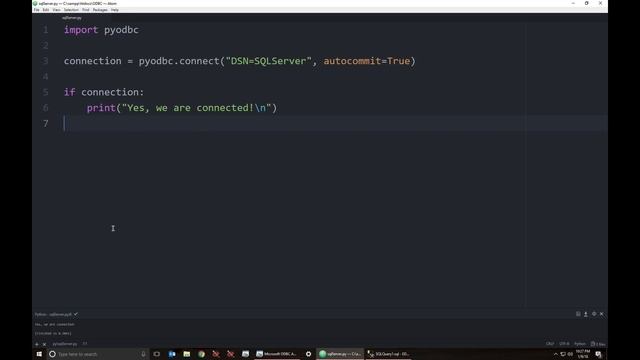Open the Windows Start menu
The height and width of the screenshot is (360, 640).
point(39,354)
